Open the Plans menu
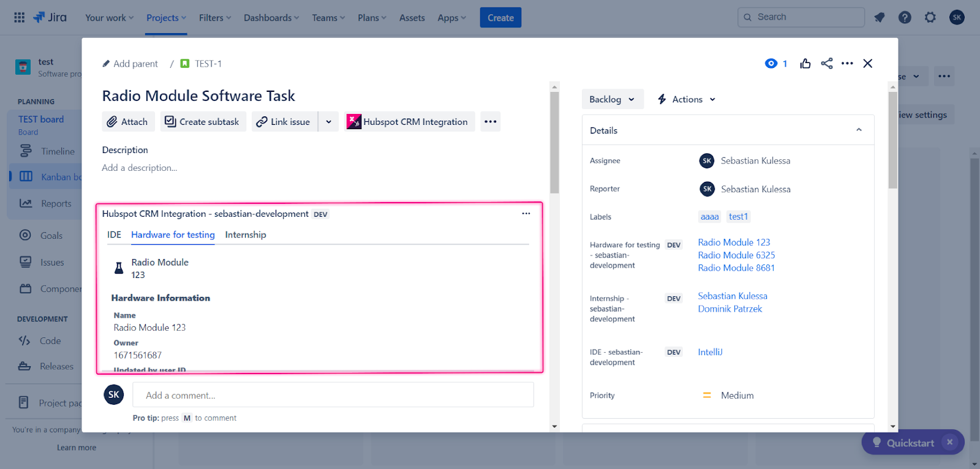The width and height of the screenshot is (980, 469). [372, 18]
